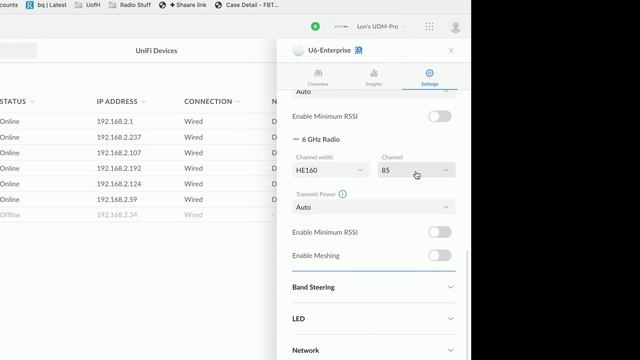Toggle 6 GHz Enable Minimum RSSI switch
The image size is (640, 360).
[x=440, y=232]
